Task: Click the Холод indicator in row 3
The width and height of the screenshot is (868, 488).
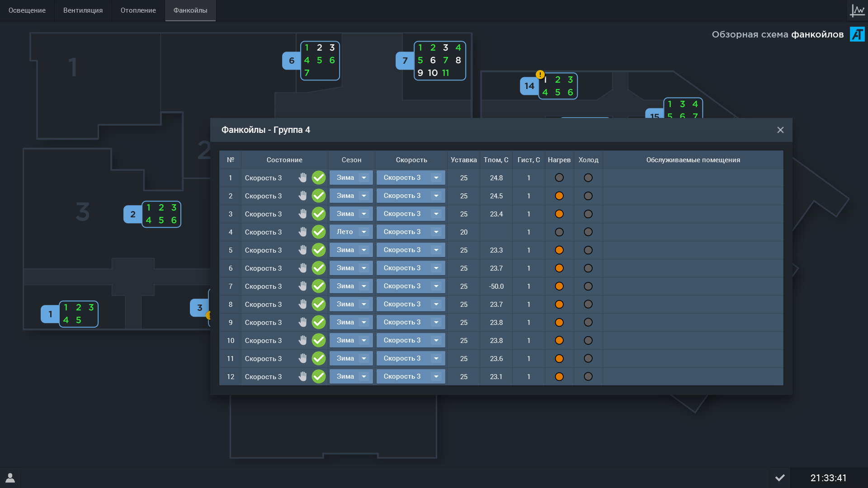Action: (x=588, y=214)
